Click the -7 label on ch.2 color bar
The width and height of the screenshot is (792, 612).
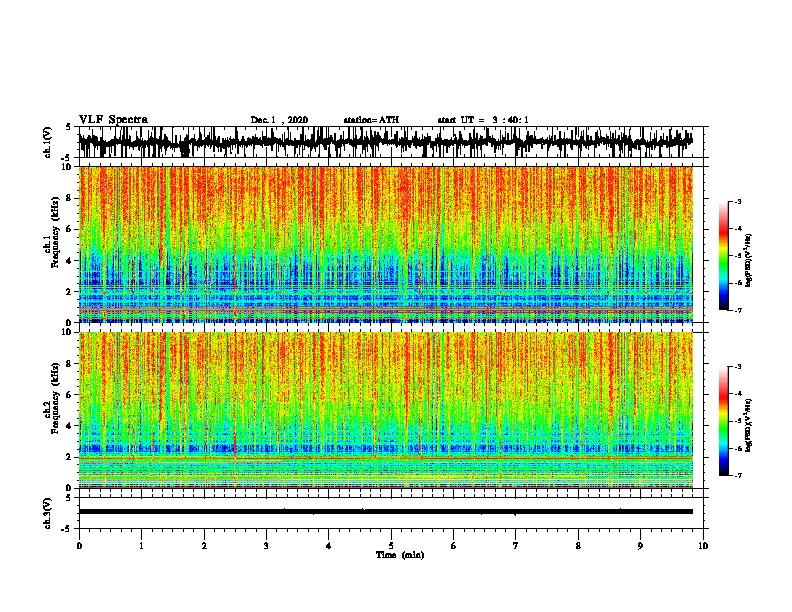[x=737, y=475]
